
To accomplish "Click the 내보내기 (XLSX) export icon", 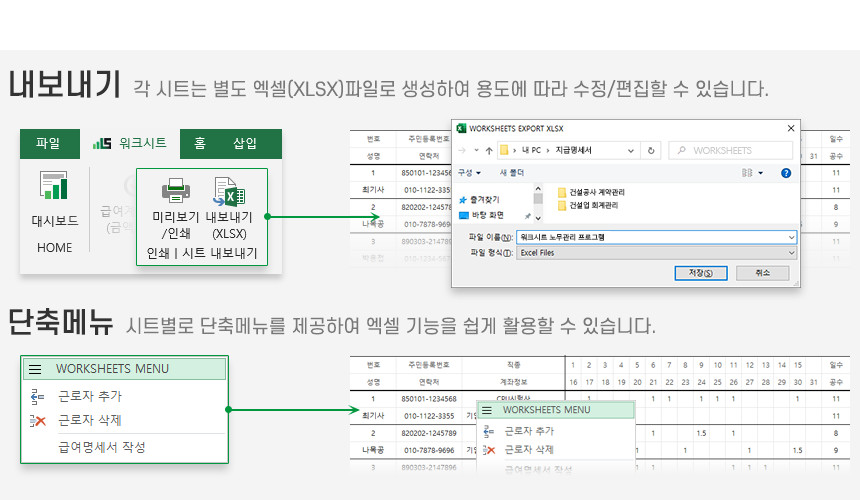I will point(229,190).
